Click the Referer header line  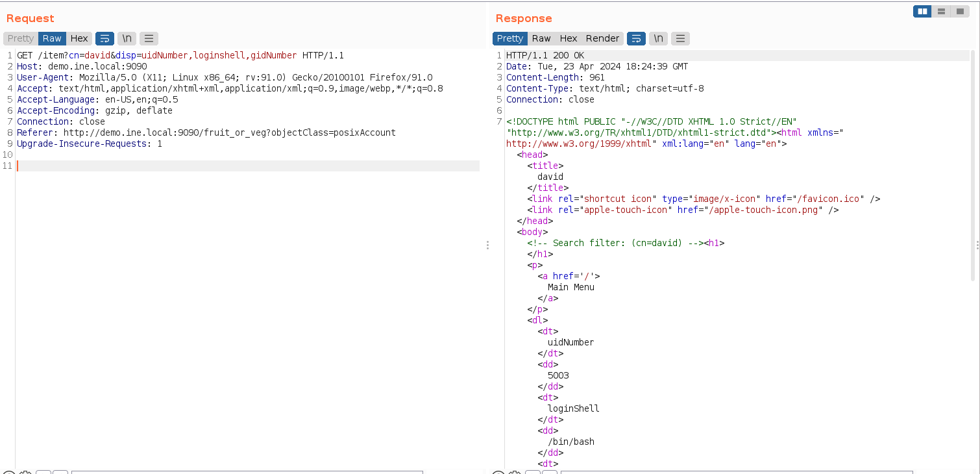tap(206, 132)
